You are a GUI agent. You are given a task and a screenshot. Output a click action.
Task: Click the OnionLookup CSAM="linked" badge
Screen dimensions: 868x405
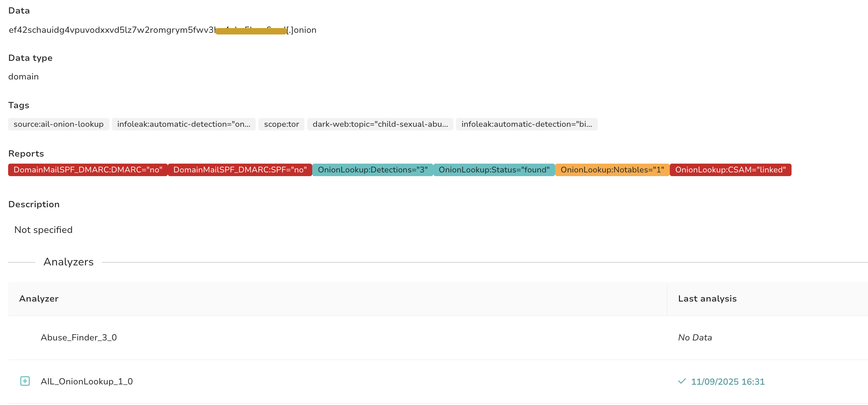click(730, 170)
